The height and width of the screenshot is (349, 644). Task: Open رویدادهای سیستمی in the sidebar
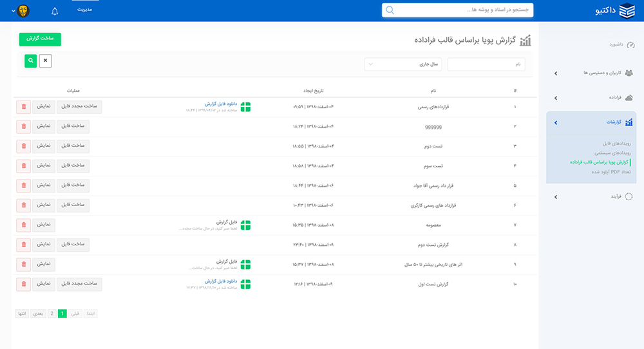612,153
